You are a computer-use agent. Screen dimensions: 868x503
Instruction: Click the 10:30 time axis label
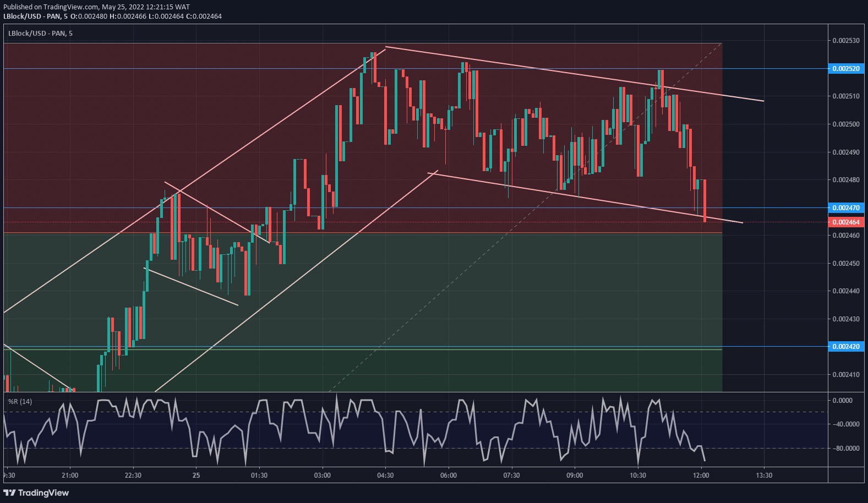(x=638, y=475)
